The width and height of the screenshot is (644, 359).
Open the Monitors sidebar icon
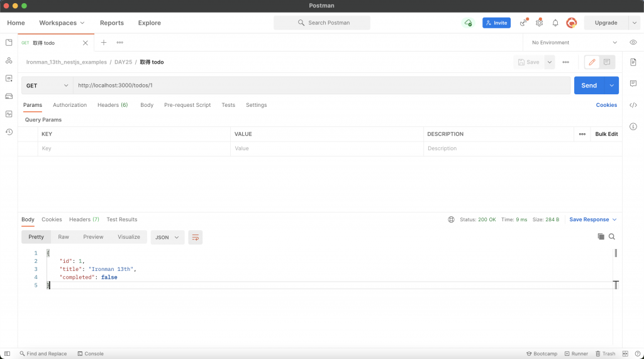tap(9, 114)
